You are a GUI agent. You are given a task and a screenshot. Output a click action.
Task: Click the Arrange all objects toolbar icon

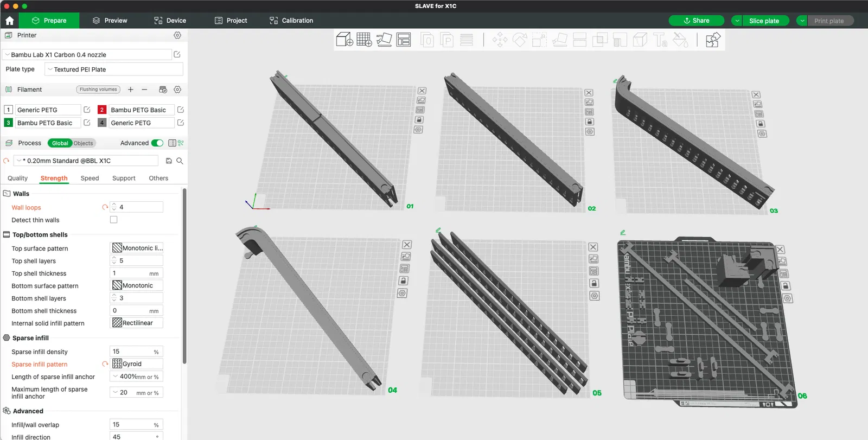tap(404, 40)
